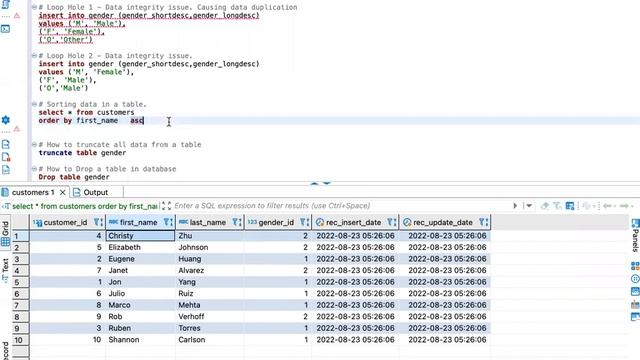The height and width of the screenshot is (360, 640).
Task: Click the filter icon in the last_name column header
Action: coord(237,222)
